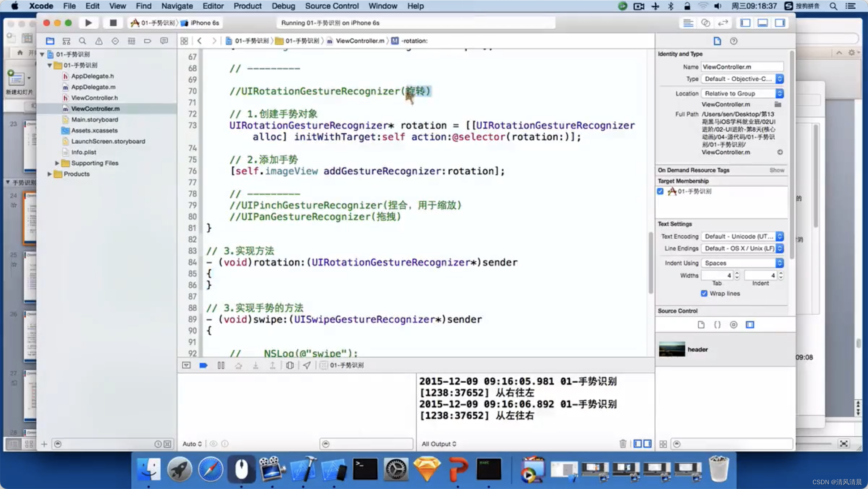The height and width of the screenshot is (489, 868).
Task: Clear the console with trash icon
Action: (623, 443)
